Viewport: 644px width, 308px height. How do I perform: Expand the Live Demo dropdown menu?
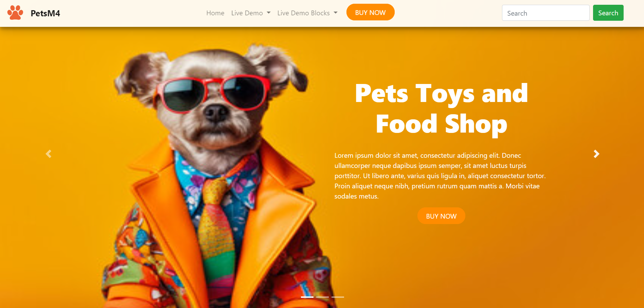coord(251,13)
